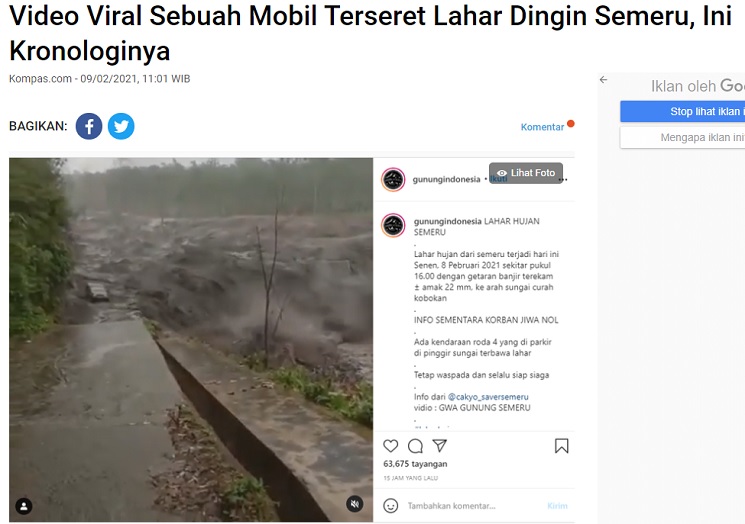Click Mengapa iklan ini button
This screenshot has width=745, height=524.
683,137
